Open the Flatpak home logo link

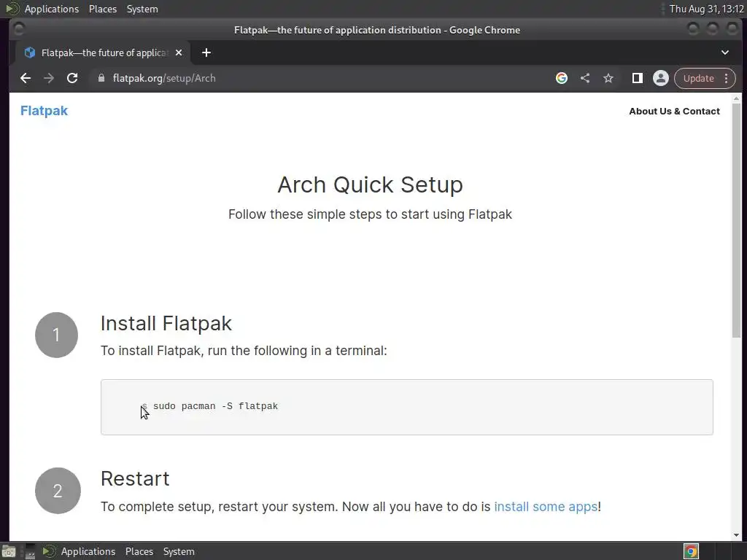(x=44, y=111)
